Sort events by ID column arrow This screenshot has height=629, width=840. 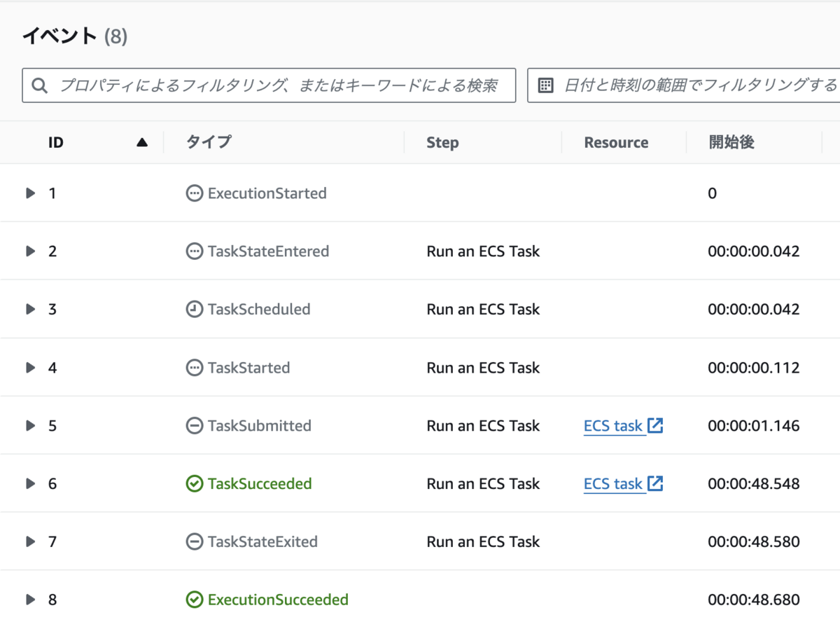[142, 143]
